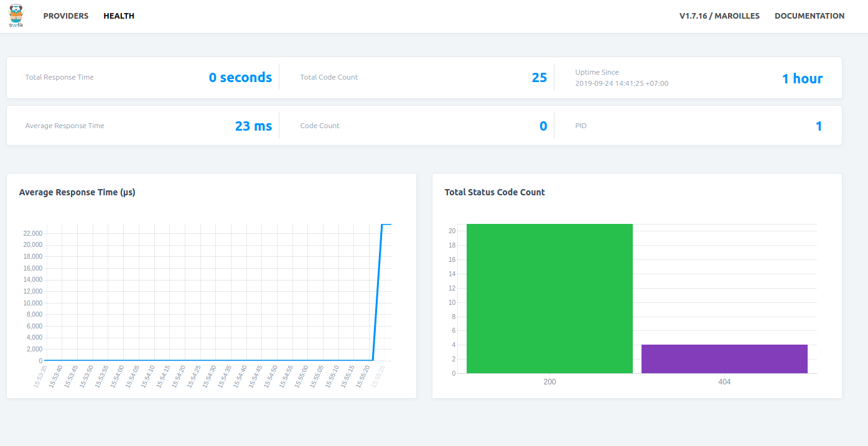The image size is (868, 446).
Task: Click the Traefik gopher logo
Action: [16, 16]
